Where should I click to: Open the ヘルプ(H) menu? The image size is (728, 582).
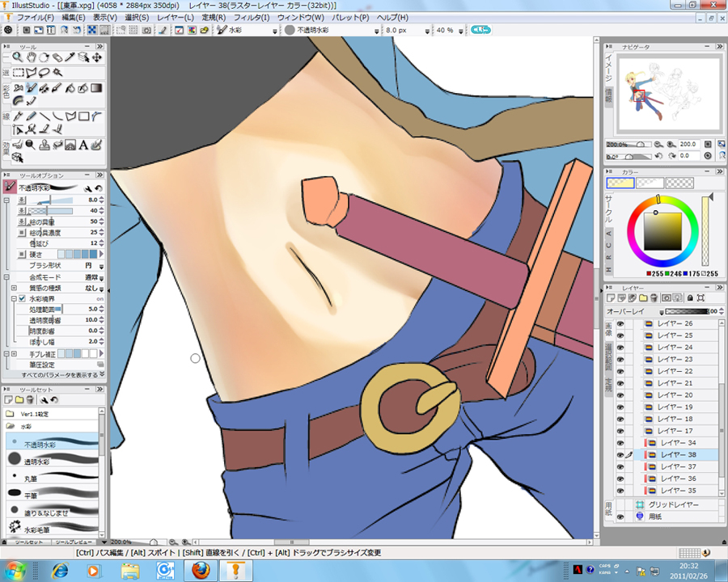tap(392, 18)
